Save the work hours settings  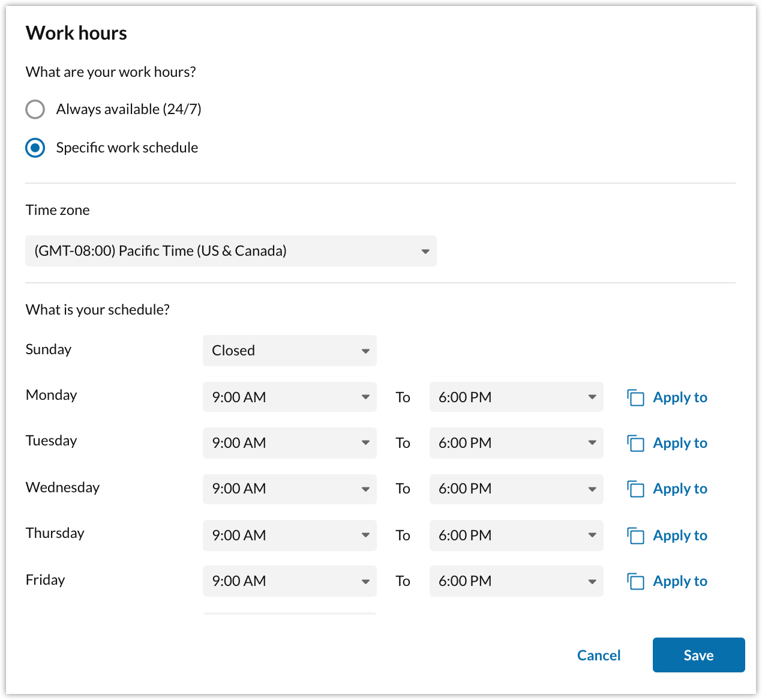(698, 655)
